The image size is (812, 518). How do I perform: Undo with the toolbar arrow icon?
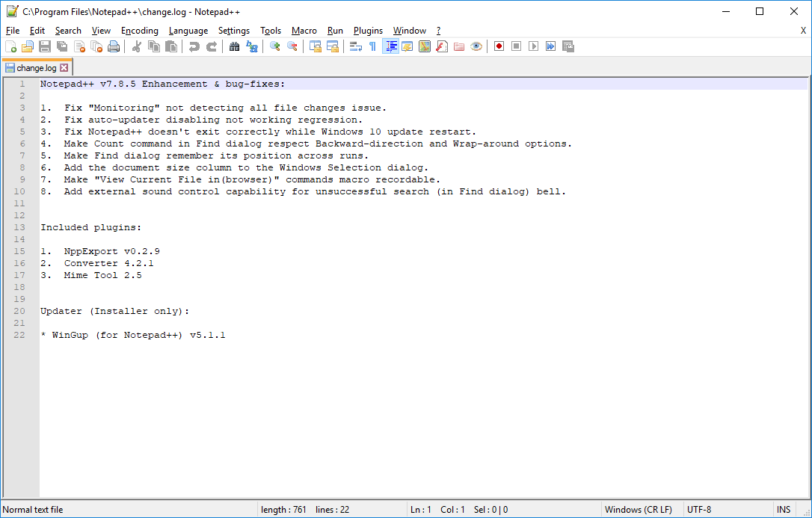click(195, 46)
